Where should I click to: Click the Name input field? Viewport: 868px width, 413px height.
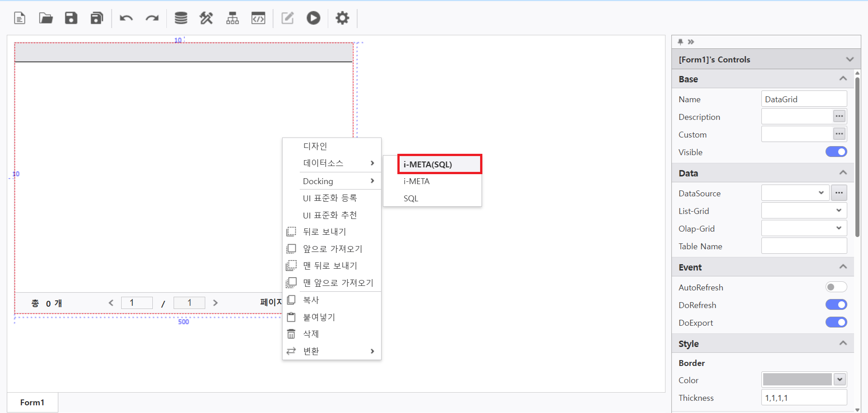click(x=804, y=99)
